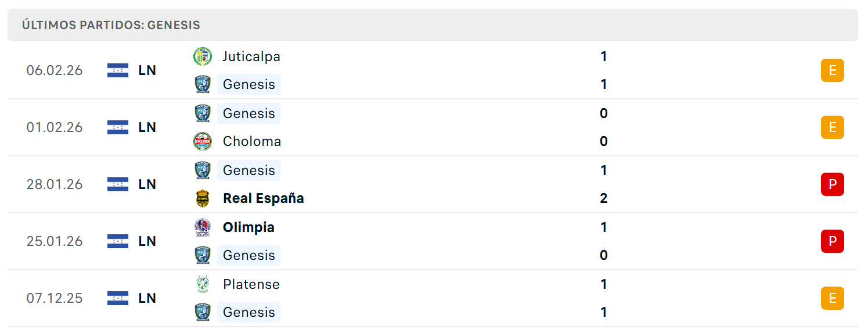Click the Choloma team crest icon

coord(202,141)
